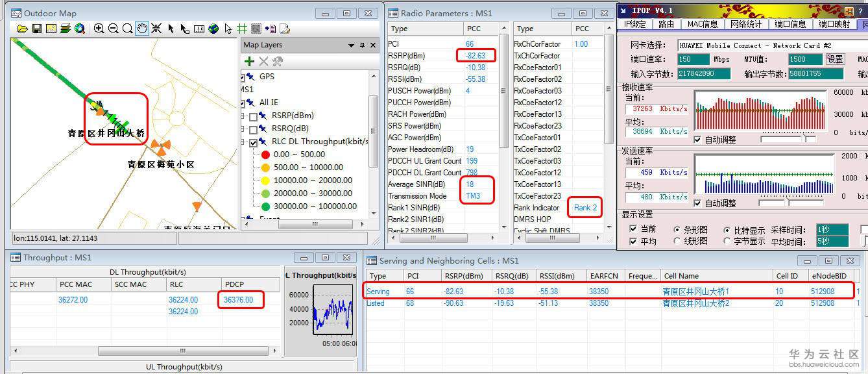This screenshot has width=868, height=374.
Task: Click the earth globe icon in map toolbar
Action: point(213,29)
